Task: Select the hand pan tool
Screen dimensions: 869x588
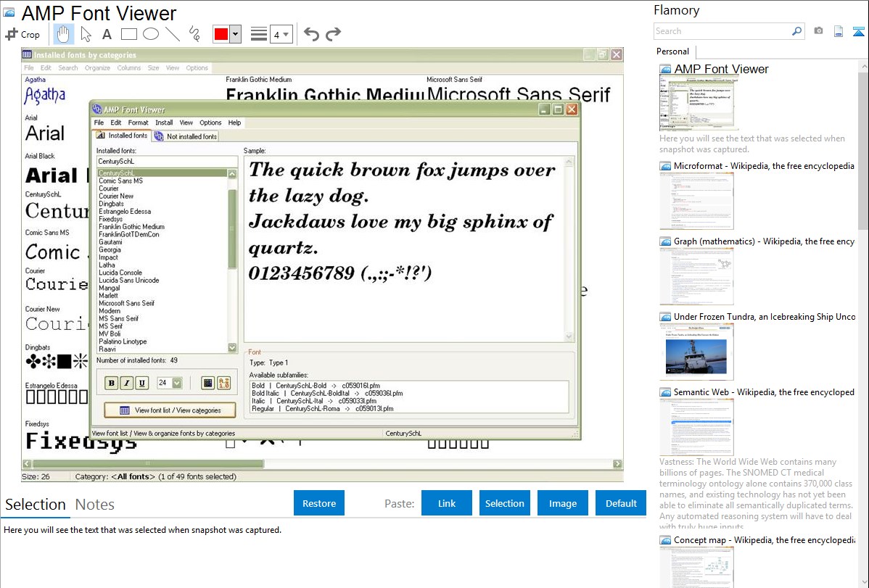Action: [63, 34]
